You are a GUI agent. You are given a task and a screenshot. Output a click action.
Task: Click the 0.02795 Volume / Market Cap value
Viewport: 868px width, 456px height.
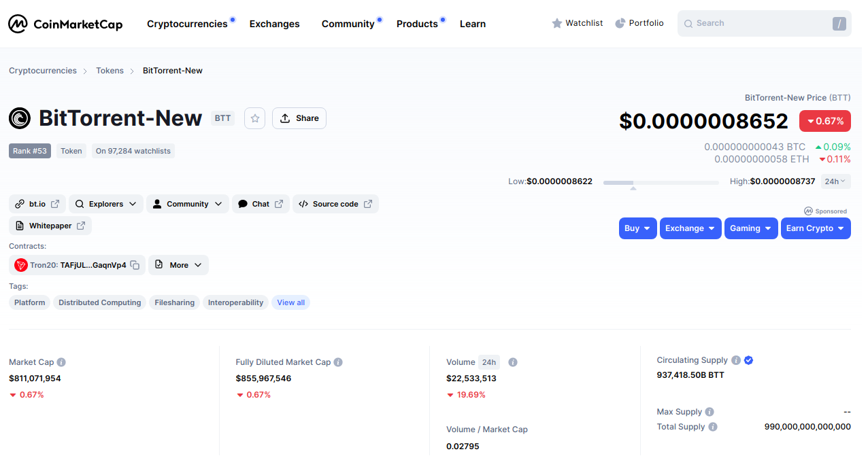click(x=463, y=446)
